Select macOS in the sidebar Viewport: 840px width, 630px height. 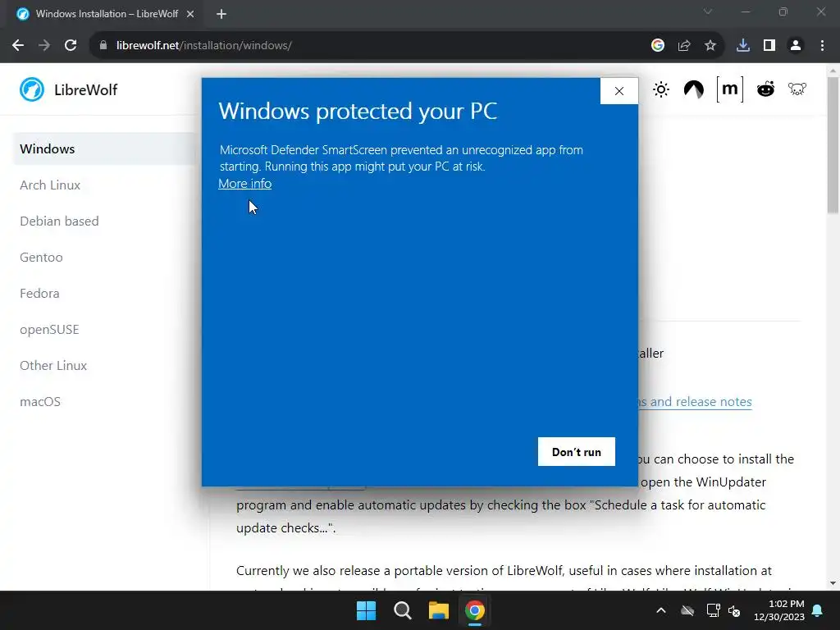(x=40, y=402)
